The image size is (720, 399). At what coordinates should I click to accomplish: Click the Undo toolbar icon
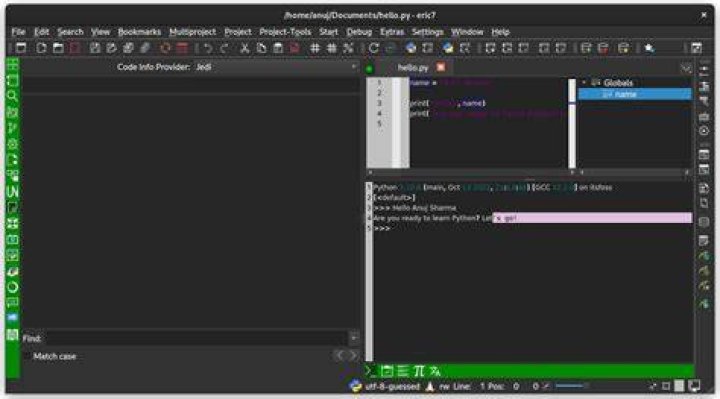pyautogui.click(x=208, y=48)
